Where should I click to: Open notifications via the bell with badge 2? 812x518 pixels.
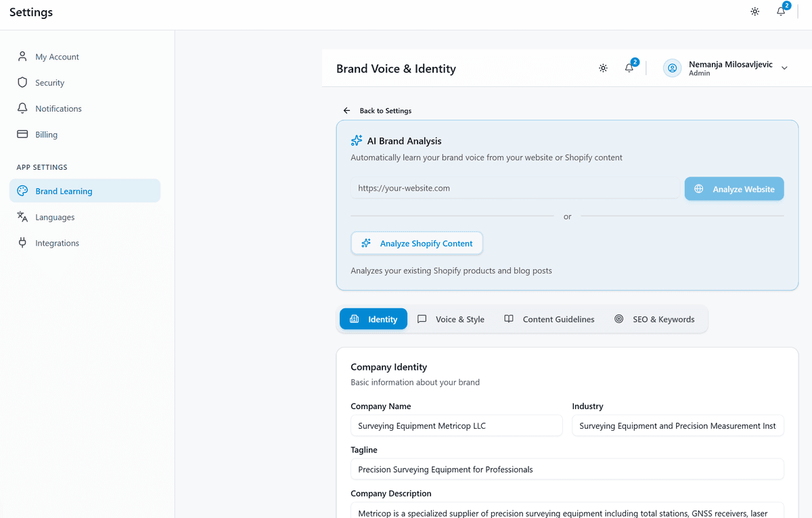click(629, 68)
